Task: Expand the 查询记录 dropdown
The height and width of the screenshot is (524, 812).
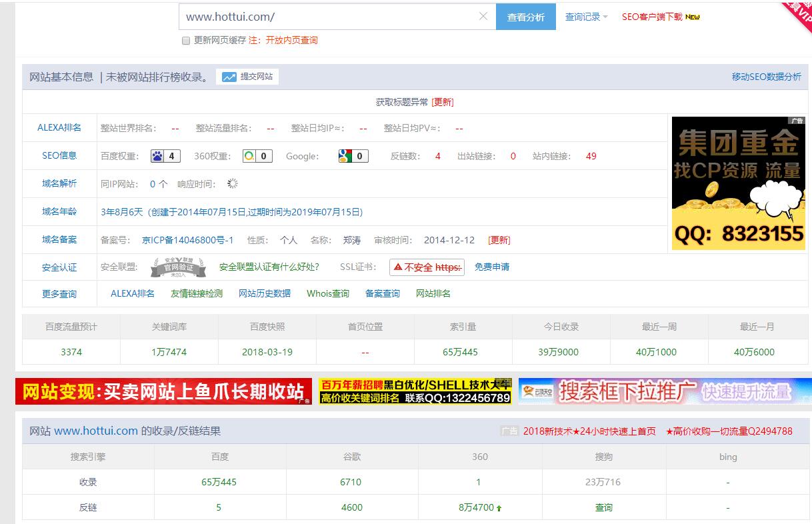Action: coord(586,17)
